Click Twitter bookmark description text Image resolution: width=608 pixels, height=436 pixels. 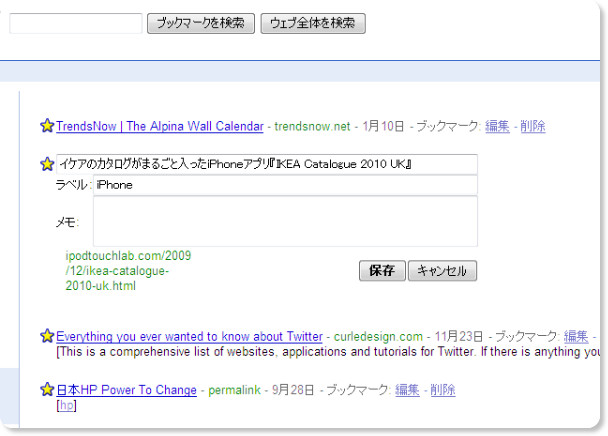pyautogui.click(x=328, y=352)
